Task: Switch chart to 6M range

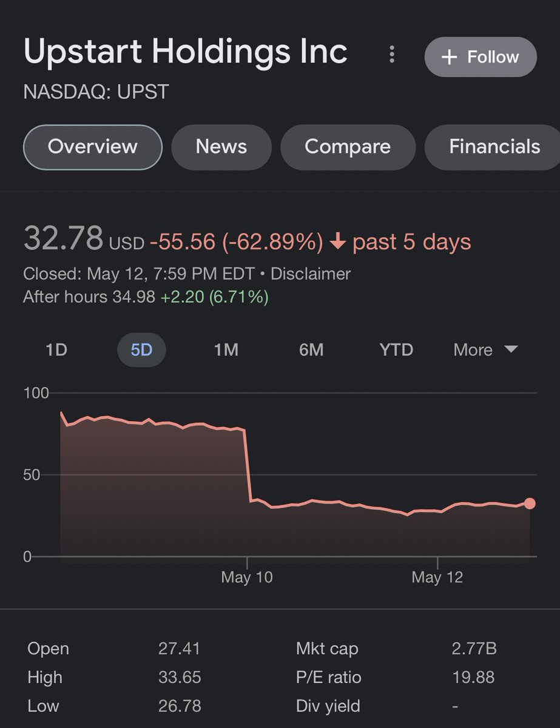Action: pyautogui.click(x=311, y=350)
